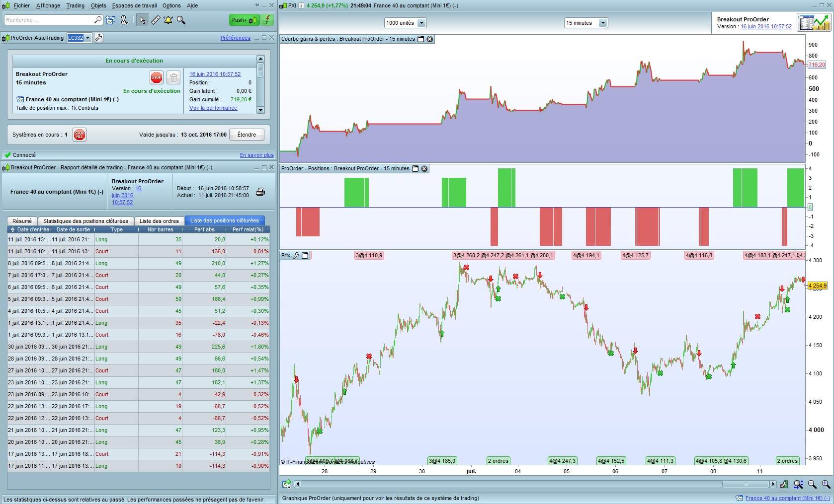Image resolution: width=834 pixels, height=504 pixels.
Task: Open the Voir la performance link
Action: (213, 108)
